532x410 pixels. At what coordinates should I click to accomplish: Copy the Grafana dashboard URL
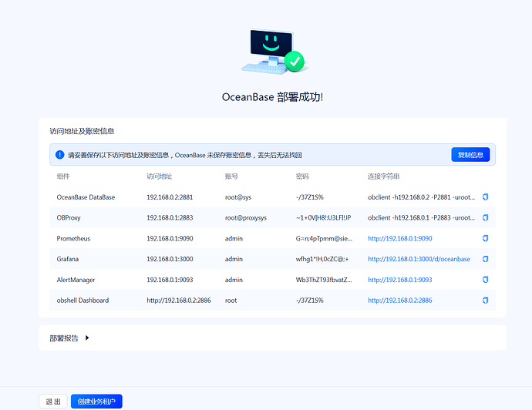click(485, 259)
